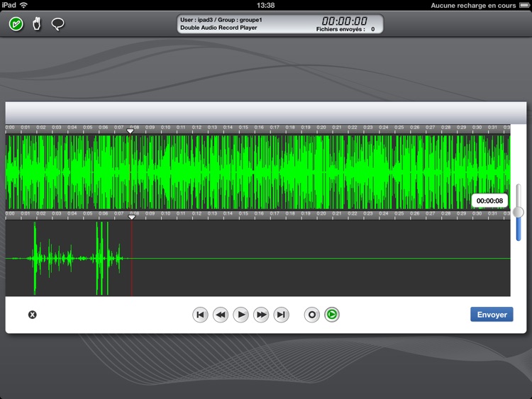Screen dimensions: 532x399
Task: Click the 'Fichiers envoyés : 0' text
Action: point(345,30)
